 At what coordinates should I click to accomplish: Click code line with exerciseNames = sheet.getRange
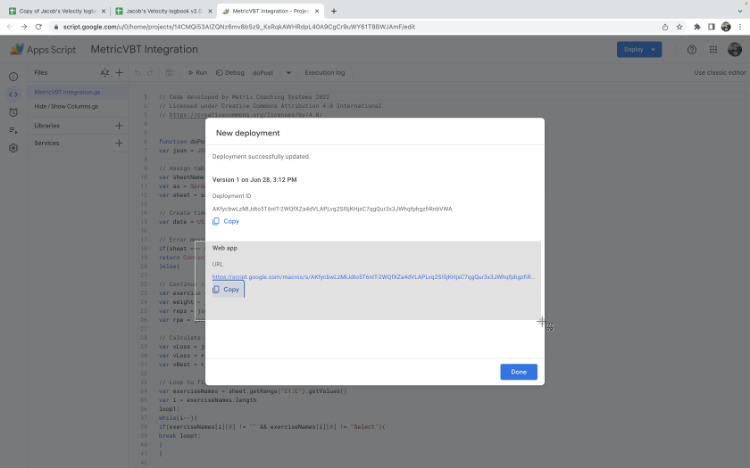click(x=253, y=391)
